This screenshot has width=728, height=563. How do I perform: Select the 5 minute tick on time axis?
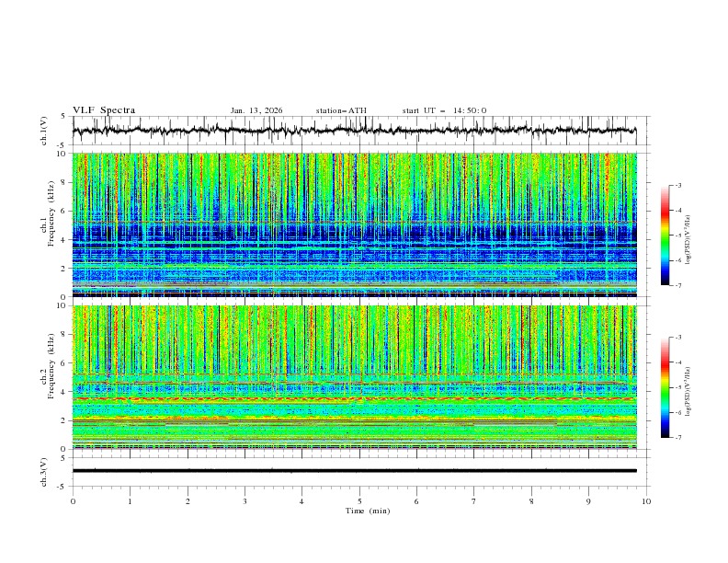point(359,501)
